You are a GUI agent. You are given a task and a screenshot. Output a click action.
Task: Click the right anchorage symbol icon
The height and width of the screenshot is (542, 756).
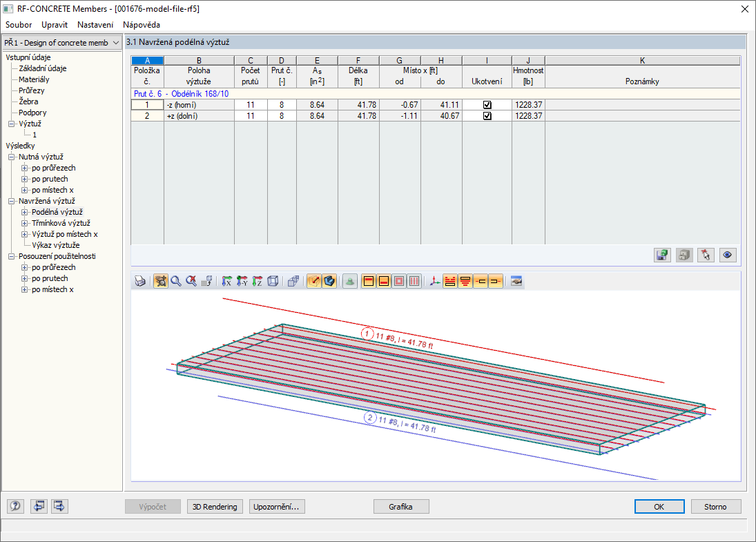click(x=496, y=281)
